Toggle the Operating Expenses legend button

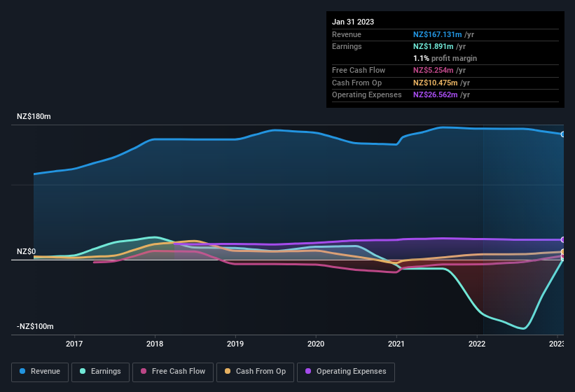point(346,372)
